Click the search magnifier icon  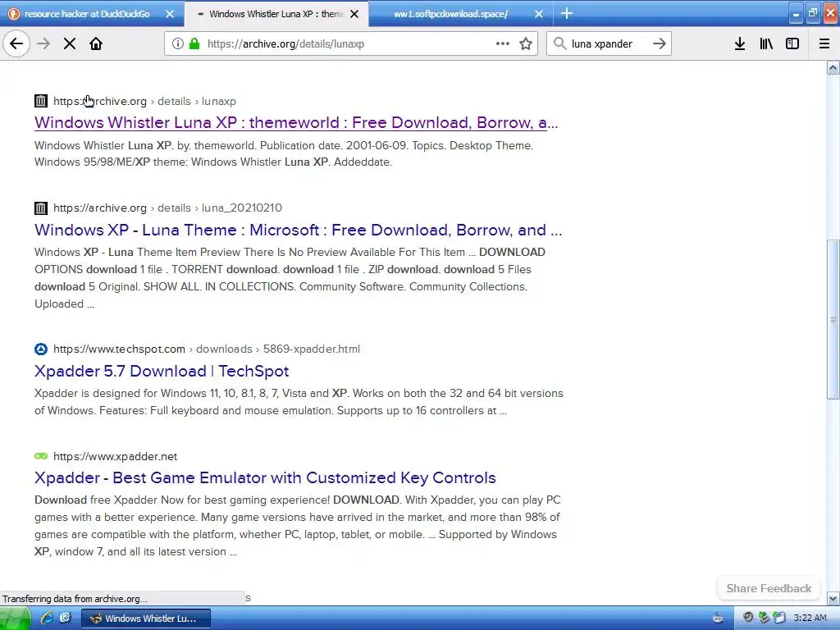(x=559, y=43)
